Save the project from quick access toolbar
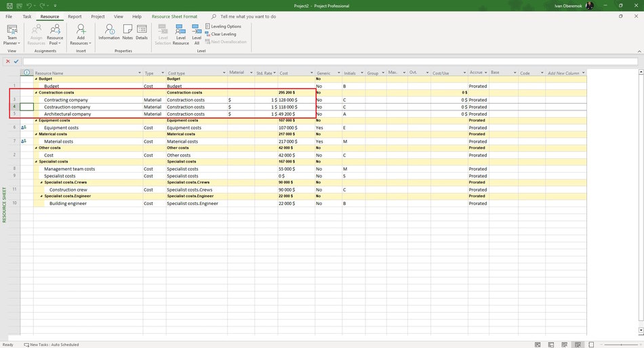Viewport: 644px width, 348px height. point(9,5)
